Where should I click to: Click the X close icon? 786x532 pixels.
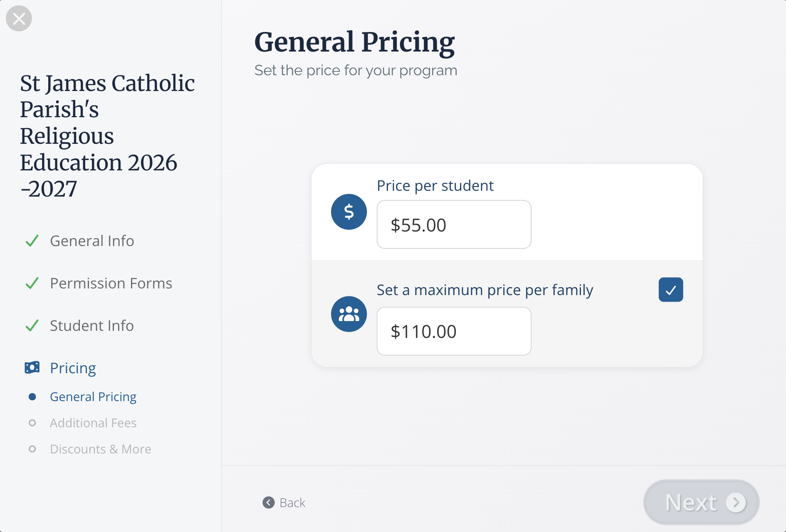pyautogui.click(x=19, y=19)
